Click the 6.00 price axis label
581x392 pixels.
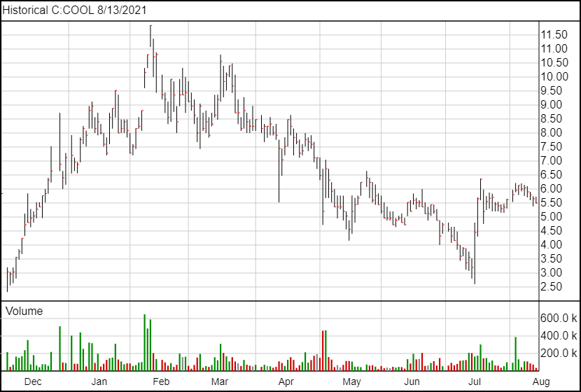552,188
